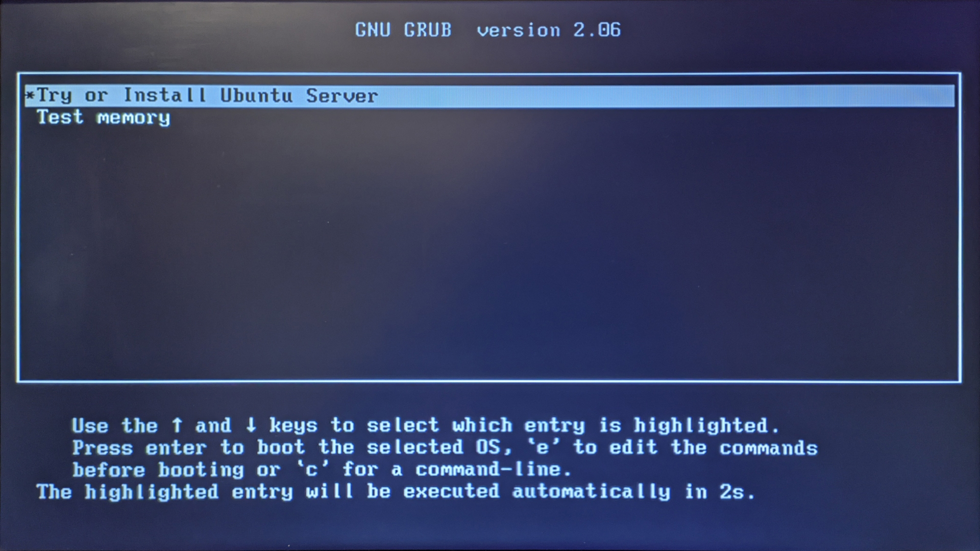Click the asterisk marker beside the highlighted entry
Image resolution: width=980 pixels, height=551 pixels.
30,95
